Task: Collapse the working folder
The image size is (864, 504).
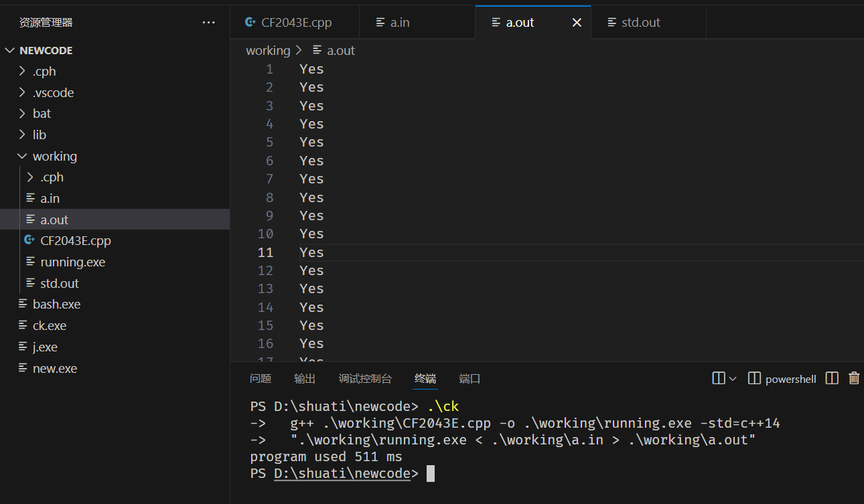Action: click(23, 156)
